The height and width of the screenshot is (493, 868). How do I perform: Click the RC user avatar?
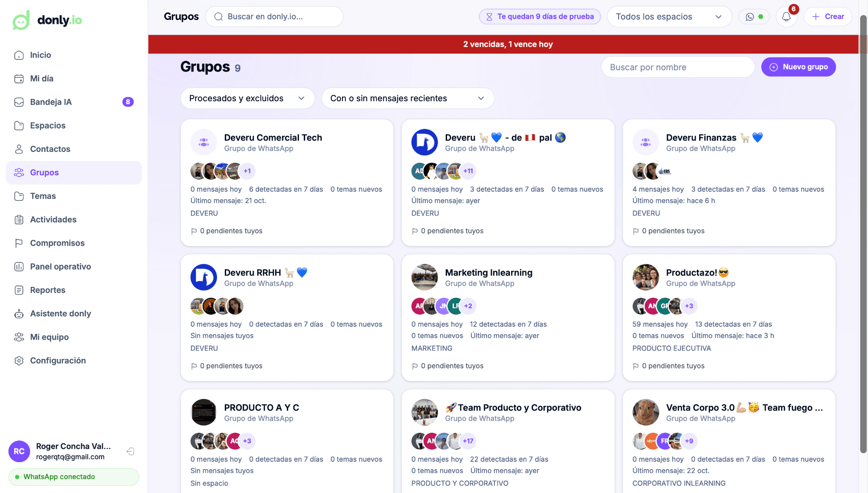[x=19, y=451]
